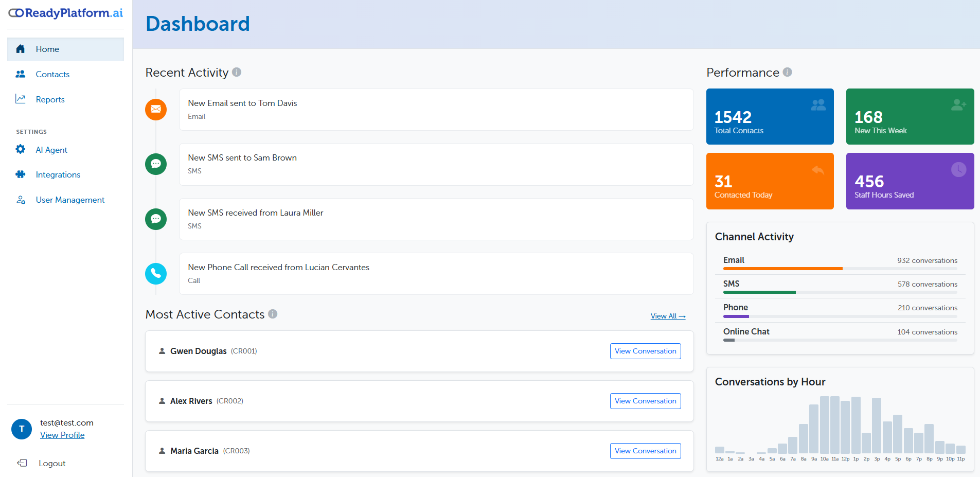This screenshot has height=477, width=980.
Task: Click View Profile below test@test.com
Action: [x=62, y=435]
